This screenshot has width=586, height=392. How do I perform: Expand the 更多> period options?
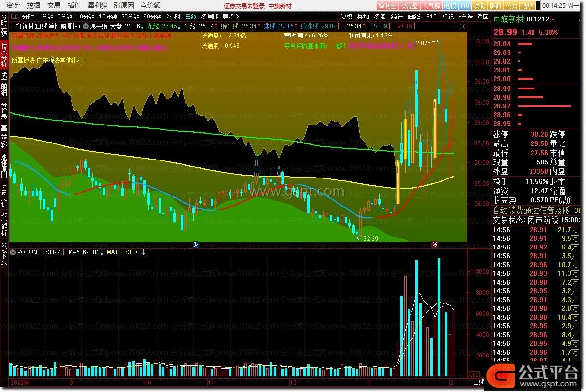(x=231, y=17)
